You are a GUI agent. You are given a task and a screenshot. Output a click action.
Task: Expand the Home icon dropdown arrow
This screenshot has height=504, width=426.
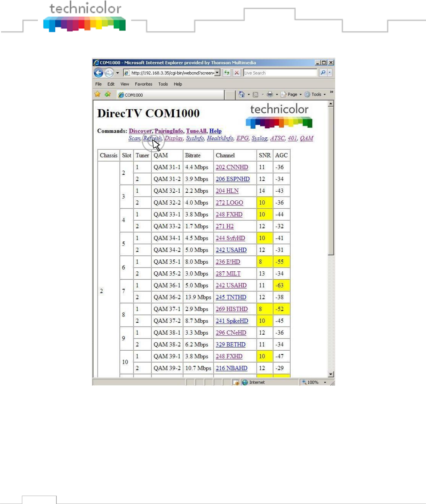click(248, 95)
